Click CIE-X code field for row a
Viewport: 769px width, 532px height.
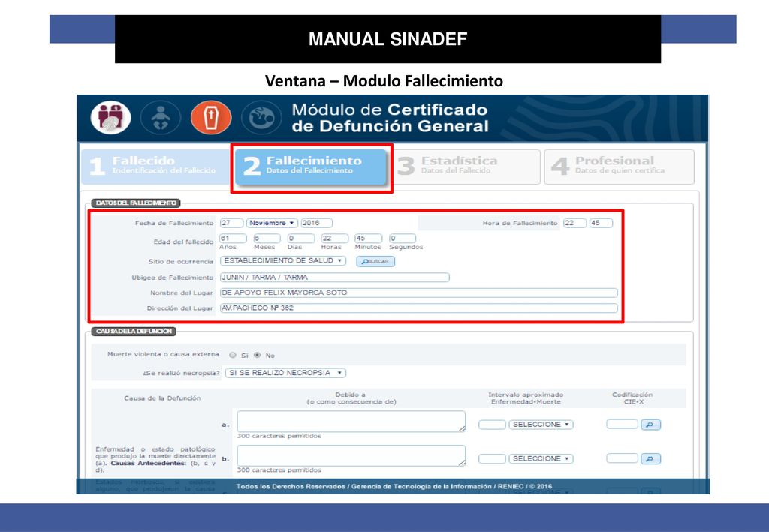point(622,424)
